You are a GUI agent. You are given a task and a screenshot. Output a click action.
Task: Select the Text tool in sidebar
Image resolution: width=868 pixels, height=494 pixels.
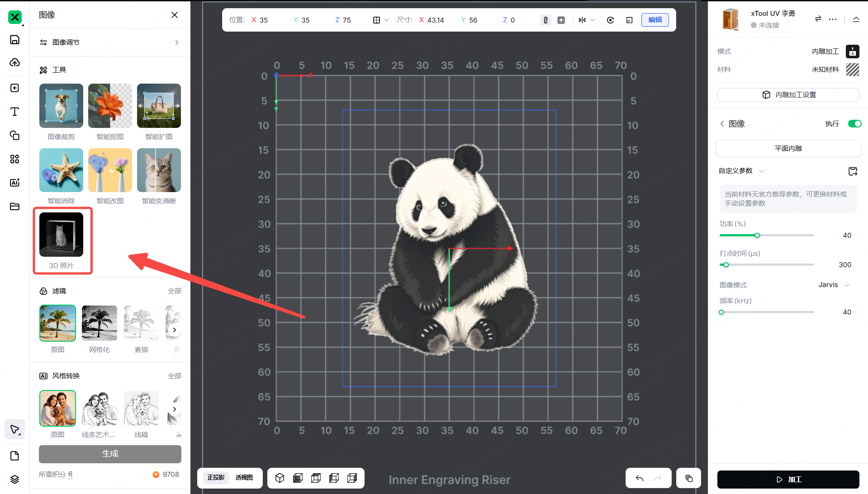(x=14, y=112)
